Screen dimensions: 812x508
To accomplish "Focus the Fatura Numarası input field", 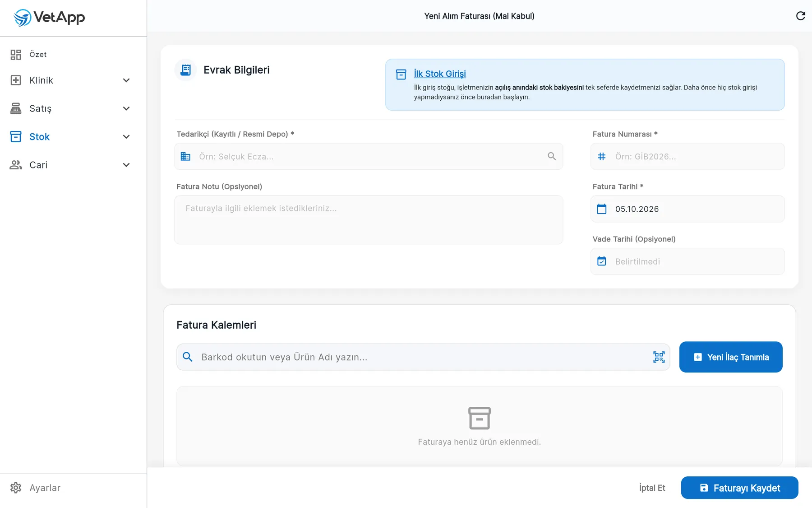I will 687,156.
